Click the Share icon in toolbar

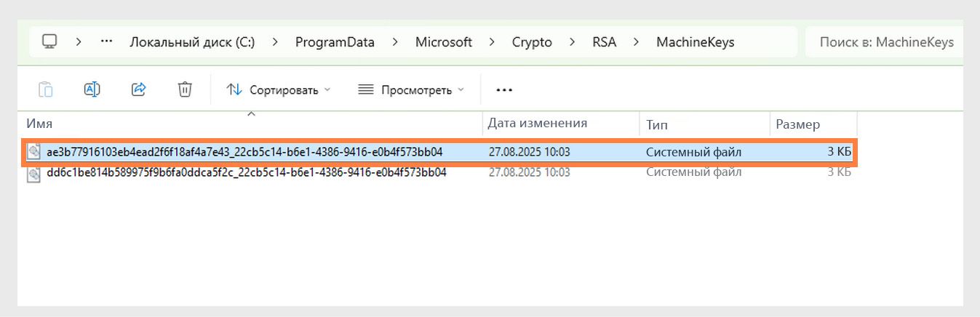(138, 89)
